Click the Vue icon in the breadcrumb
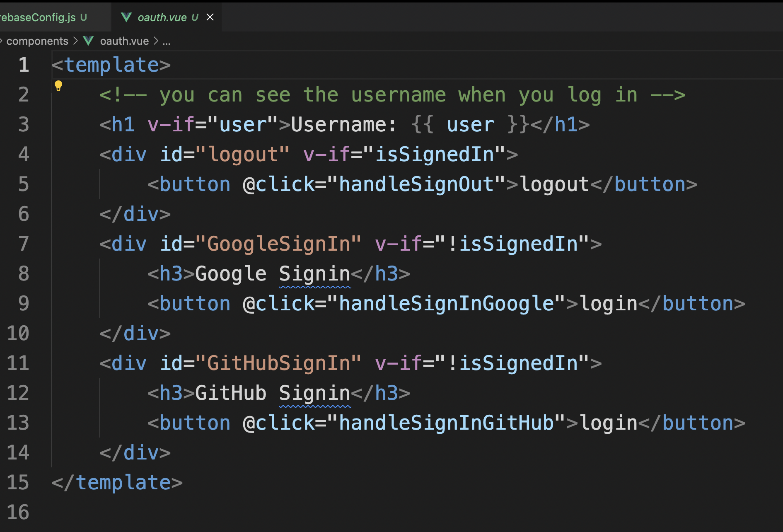The height and width of the screenshot is (532, 783). [x=88, y=41]
